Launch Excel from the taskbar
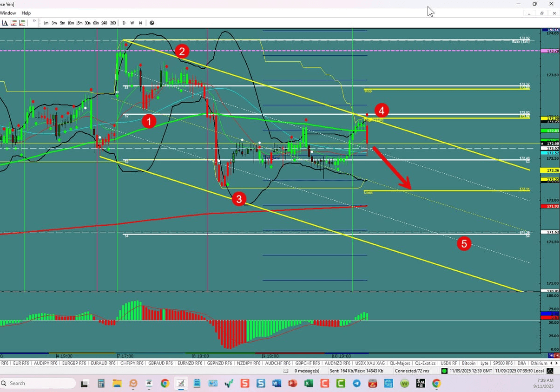The height and width of the screenshot is (392, 560). 308,384
